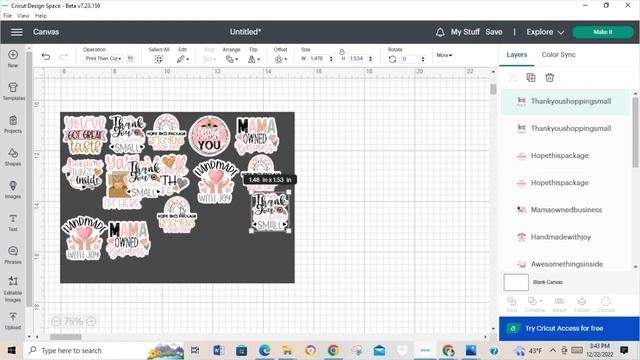The image size is (640, 360).
Task: Zoom out the canvas with minus icon
Action: (56, 321)
